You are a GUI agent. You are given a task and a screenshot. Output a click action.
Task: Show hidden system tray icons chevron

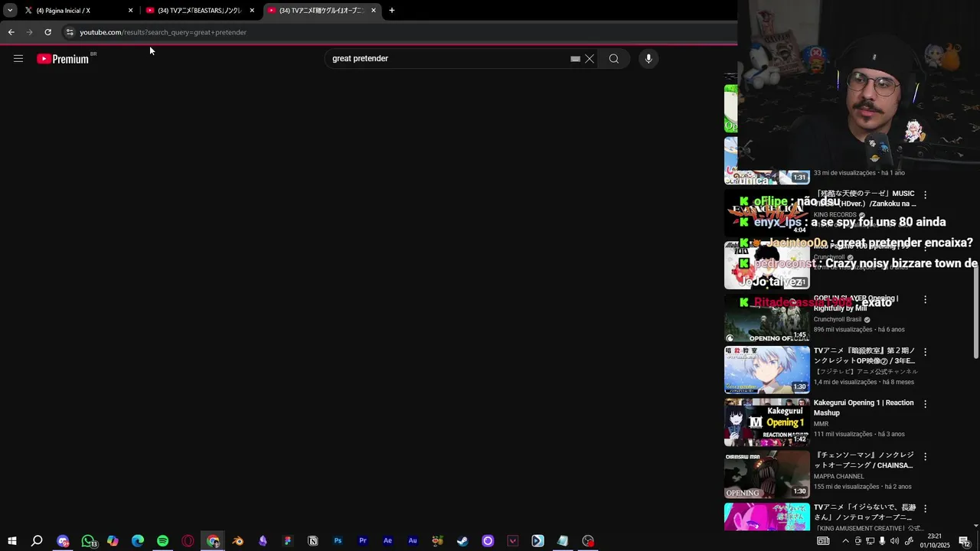point(846,541)
